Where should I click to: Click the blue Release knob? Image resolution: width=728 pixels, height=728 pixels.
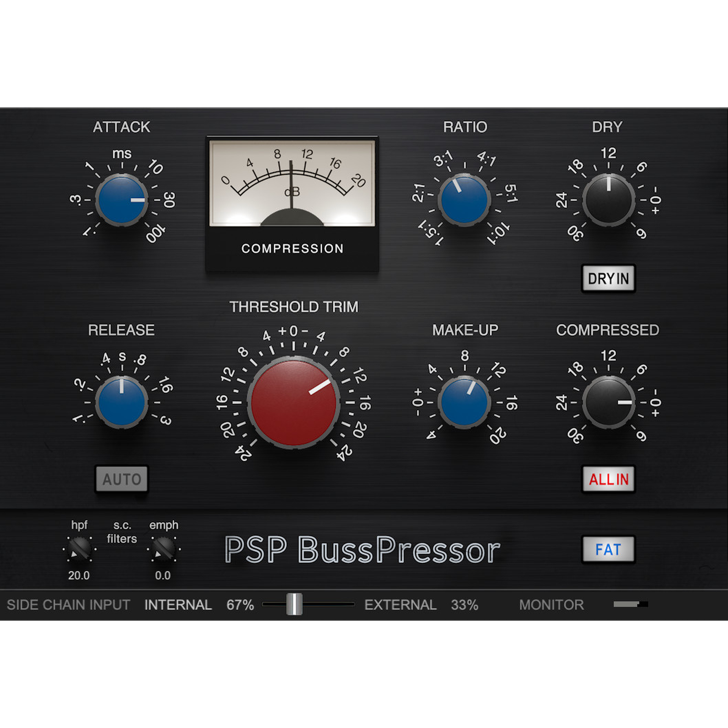[x=121, y=402]
